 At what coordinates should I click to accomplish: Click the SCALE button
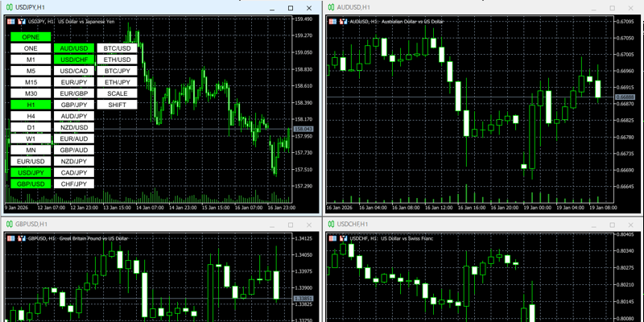point(118,93)
